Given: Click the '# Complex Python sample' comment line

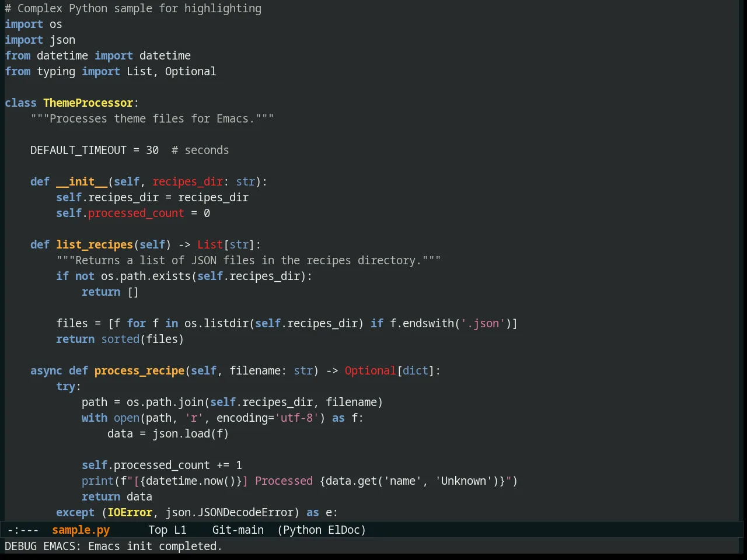Looking at the screenshot, I should (133, 8).
